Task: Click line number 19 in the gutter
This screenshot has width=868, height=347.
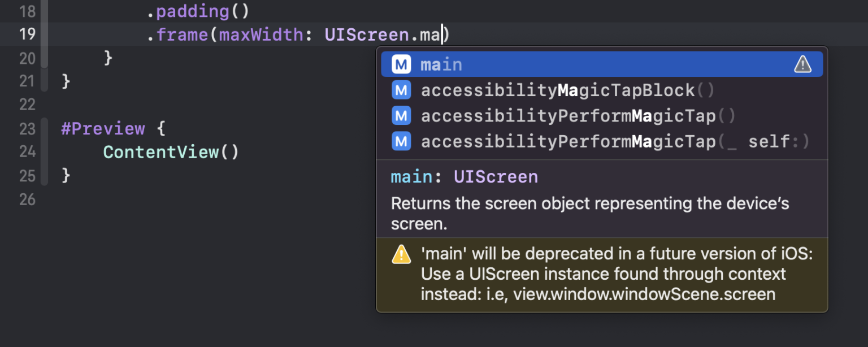Action: click(27, 34)
